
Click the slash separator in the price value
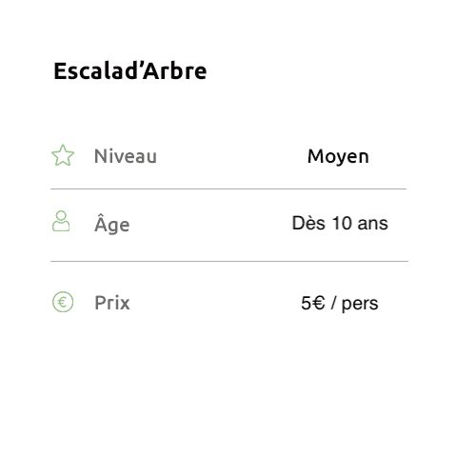pos(333,303)
